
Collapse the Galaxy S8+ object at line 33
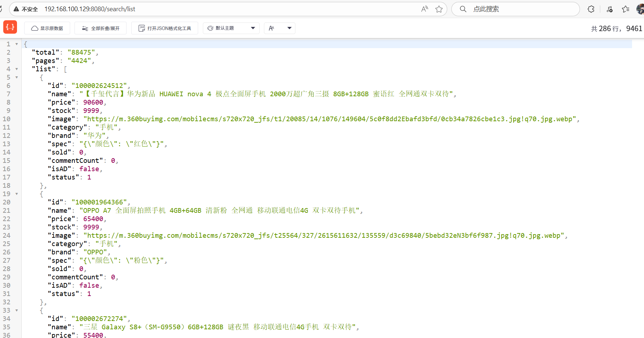coord(17,310)
